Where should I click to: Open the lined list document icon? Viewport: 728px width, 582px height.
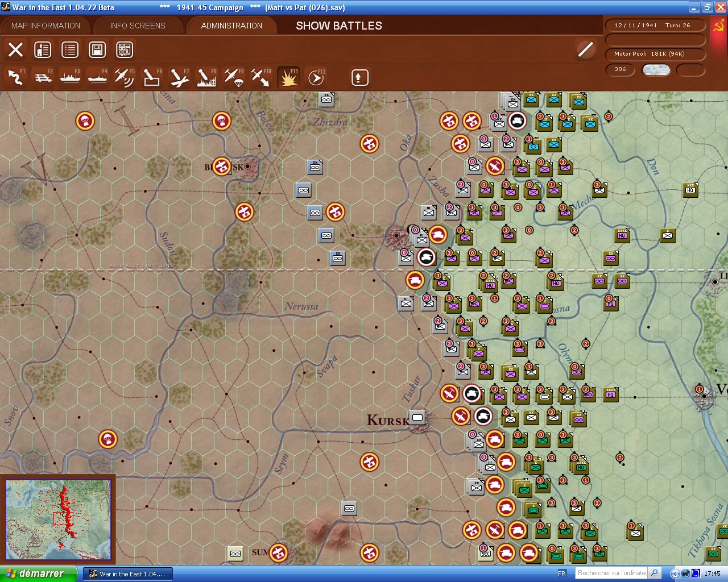coord(70,50)
